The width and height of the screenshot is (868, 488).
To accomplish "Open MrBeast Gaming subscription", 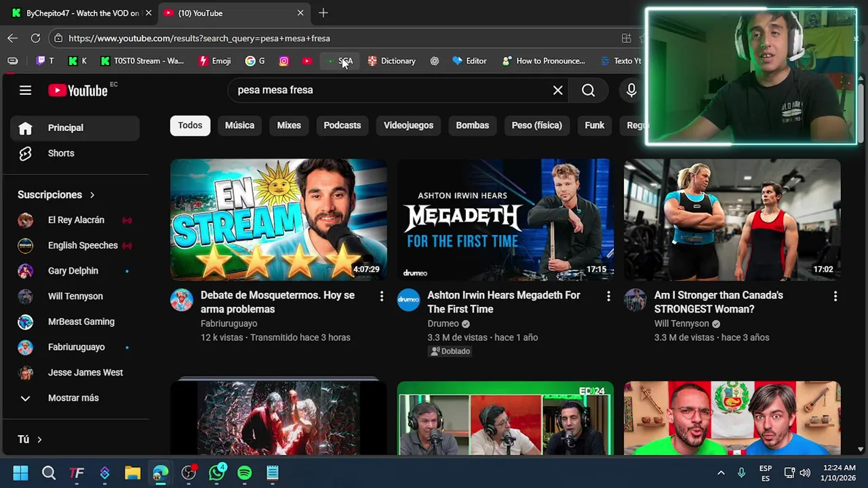I will [x=75, y=322].
